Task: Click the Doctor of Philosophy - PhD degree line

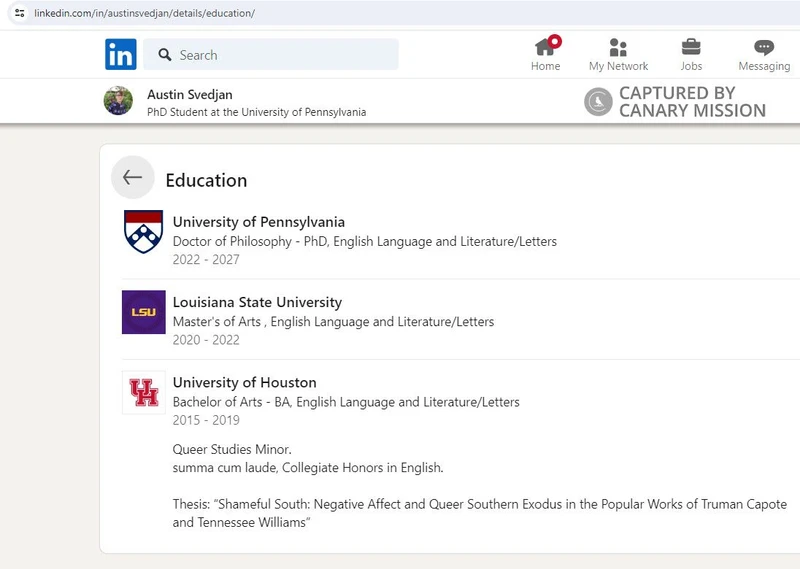Action: click(x=365, y=241)
